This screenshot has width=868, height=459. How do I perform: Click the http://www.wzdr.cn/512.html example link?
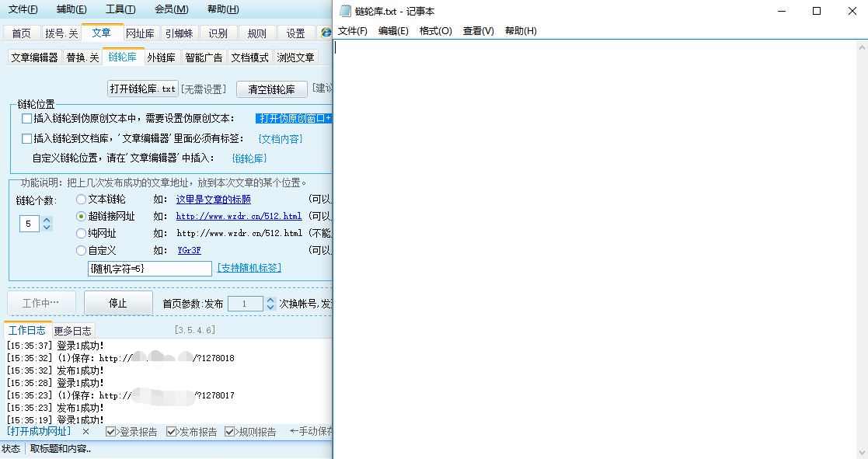click(238, 216)
